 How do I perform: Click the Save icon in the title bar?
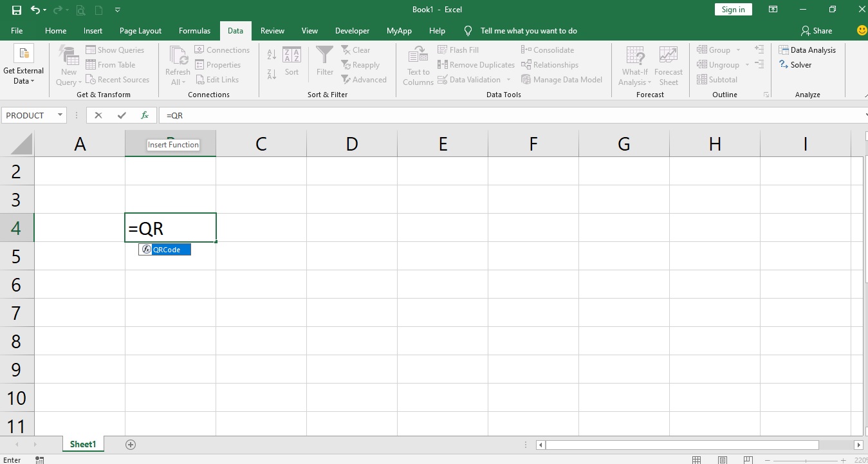point(17,10)
